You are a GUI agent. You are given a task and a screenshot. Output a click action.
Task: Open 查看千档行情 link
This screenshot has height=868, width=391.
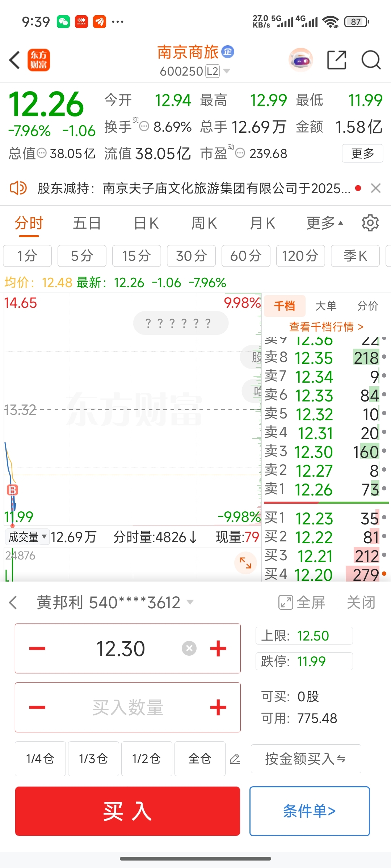click(326, 327)
